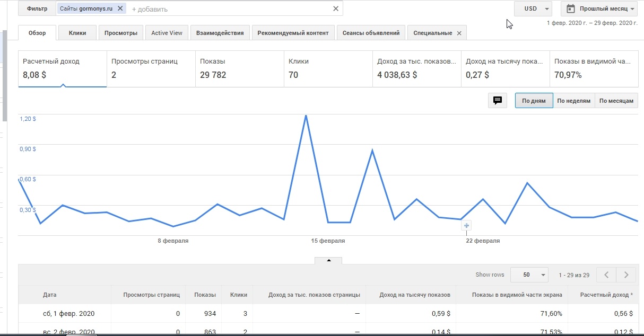The image size is (644, 336).
Task: Select the Просмотры страниц metric card
Action: pos(151,69)
